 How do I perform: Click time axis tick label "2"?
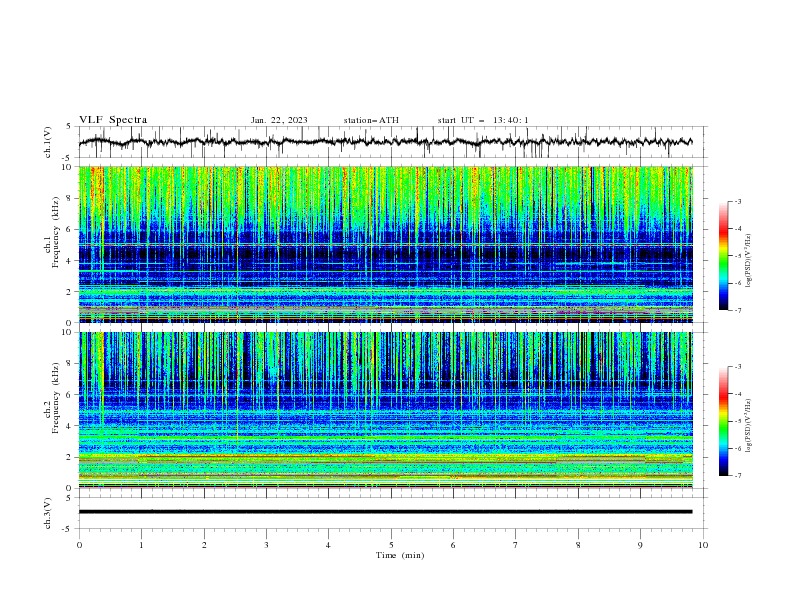pos(204,545)
